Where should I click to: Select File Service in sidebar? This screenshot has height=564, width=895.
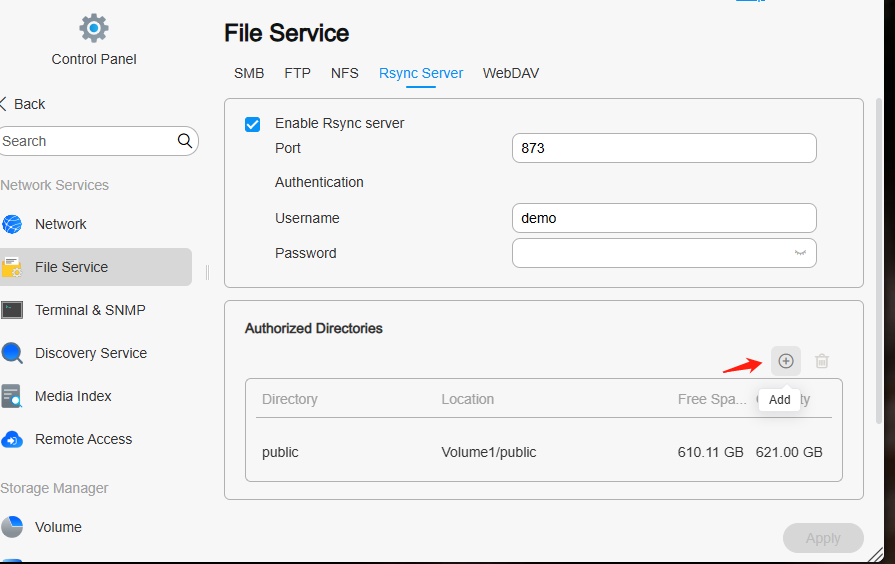96,267
